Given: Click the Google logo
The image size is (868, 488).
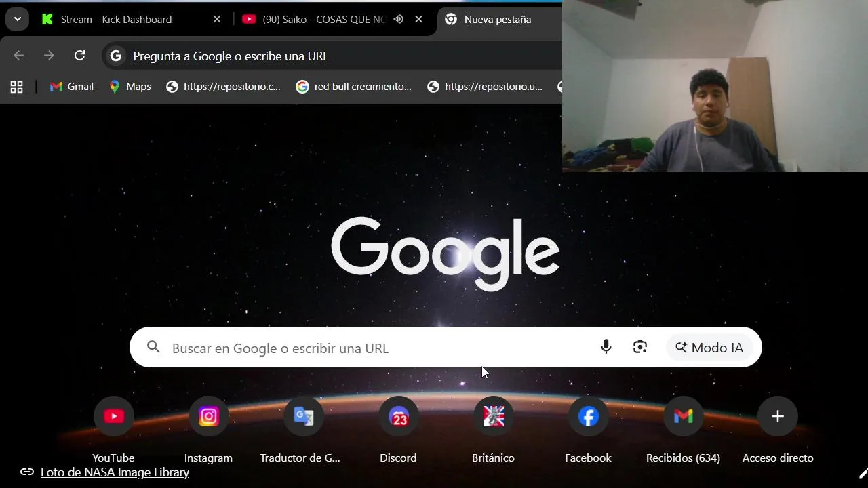Looking at the screenshot, I should pyautogui.click(x=445, y=253).
